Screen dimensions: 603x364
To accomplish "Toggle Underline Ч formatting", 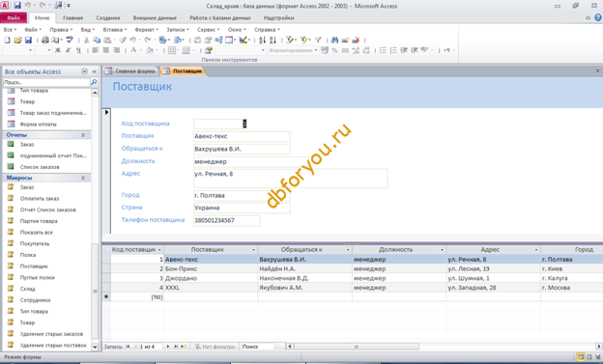I will [x=78, y=50].
